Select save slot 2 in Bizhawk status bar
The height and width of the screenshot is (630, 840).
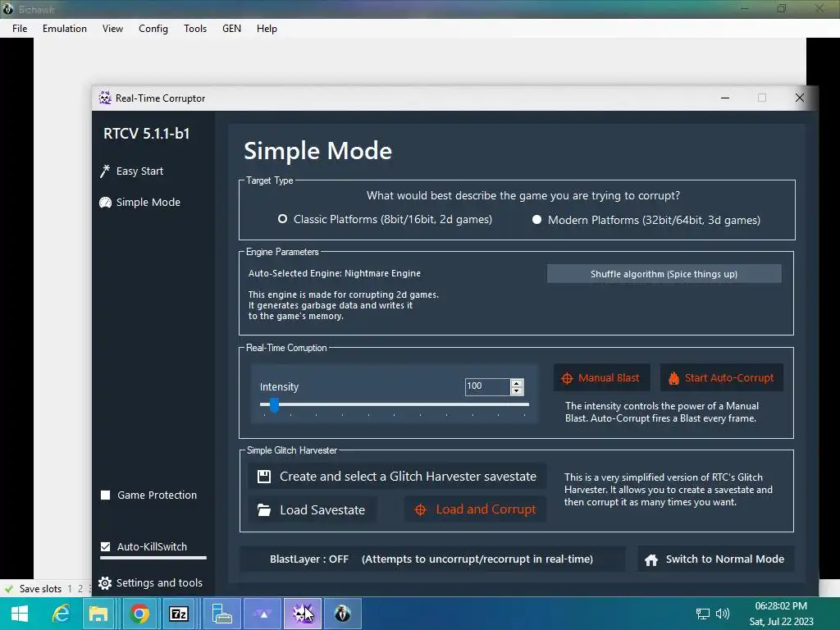coord(80,589)
